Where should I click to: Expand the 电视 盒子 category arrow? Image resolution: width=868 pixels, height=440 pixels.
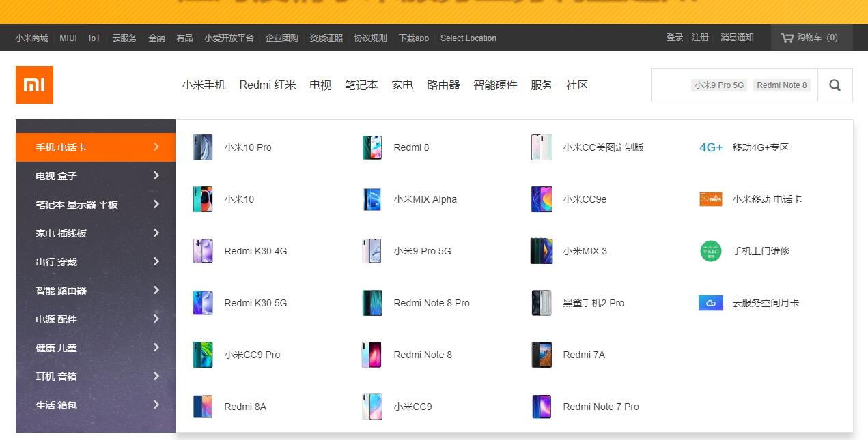click(156, 175)
